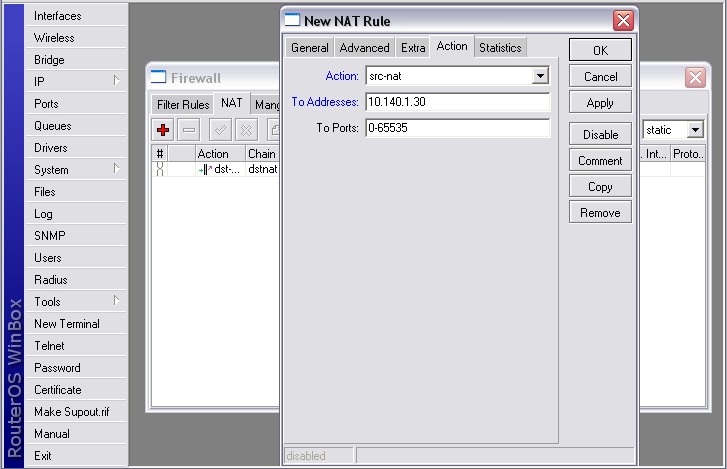The width and height of the screenshot is (727, 469).
Task: Click the Apply button
Action: 600,103
